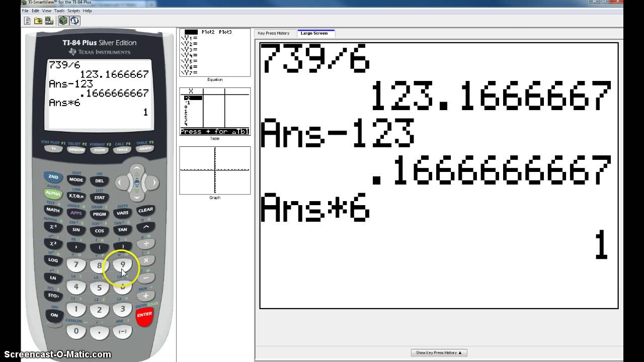Click the x² square key
644x362 pixels.
tap(53, 243)
